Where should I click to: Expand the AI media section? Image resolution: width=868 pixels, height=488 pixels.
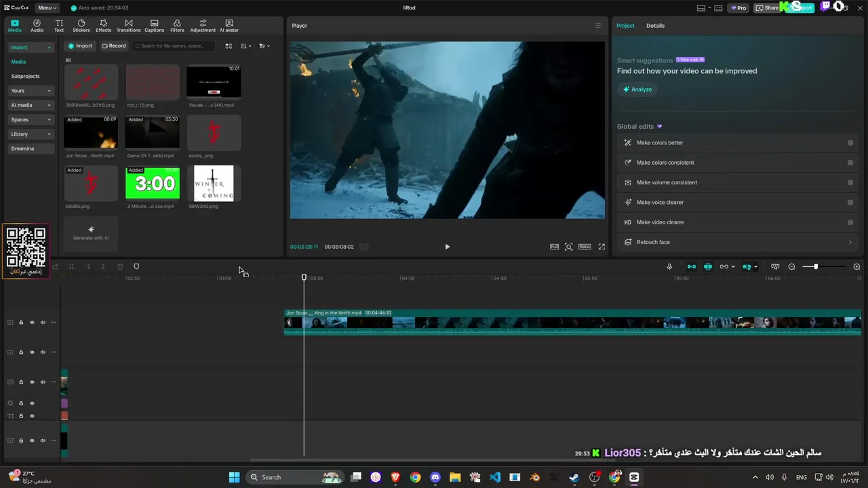coord(30,105)
